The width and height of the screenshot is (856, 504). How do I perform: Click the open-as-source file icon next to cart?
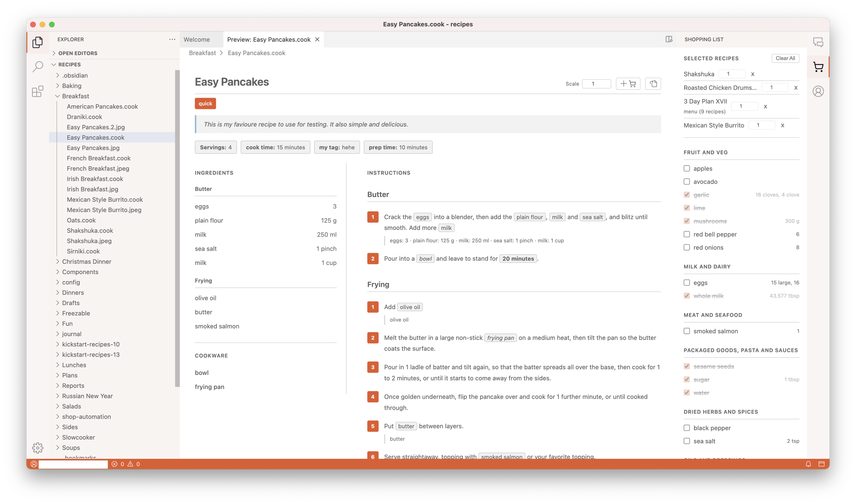coord(653,84)
